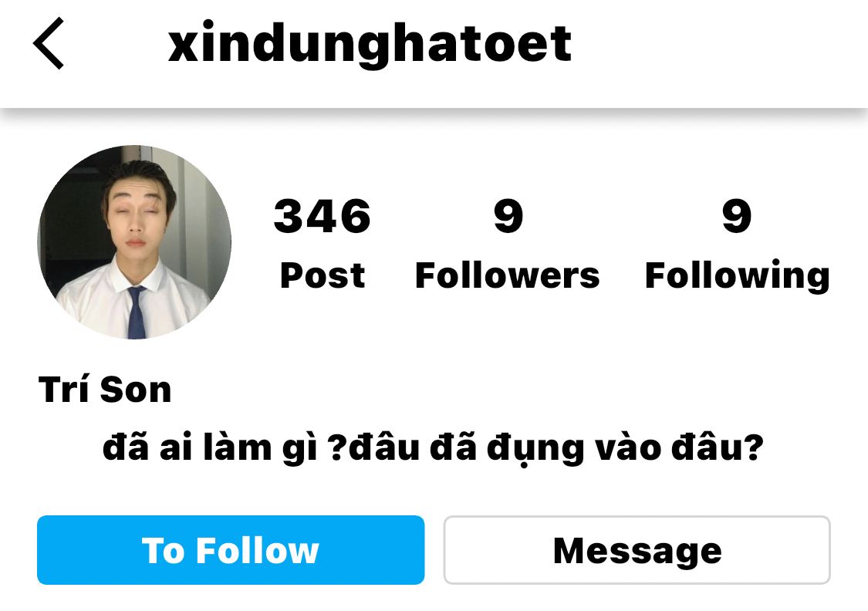Open the Followers list label
Image resolution: width=868 pixels, height=611 pixels.
point(508,275)
